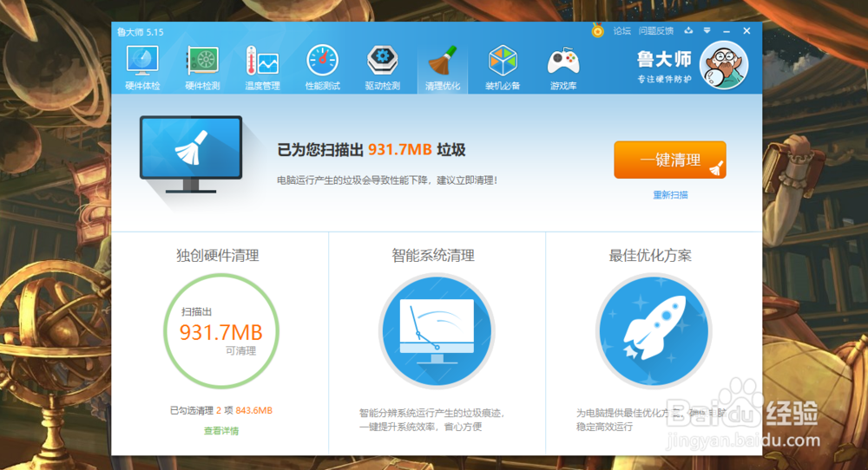The width and height of the screenshot is (868, 470).
Task: Click the monitor with broom icon
Action: pos(191,154)
